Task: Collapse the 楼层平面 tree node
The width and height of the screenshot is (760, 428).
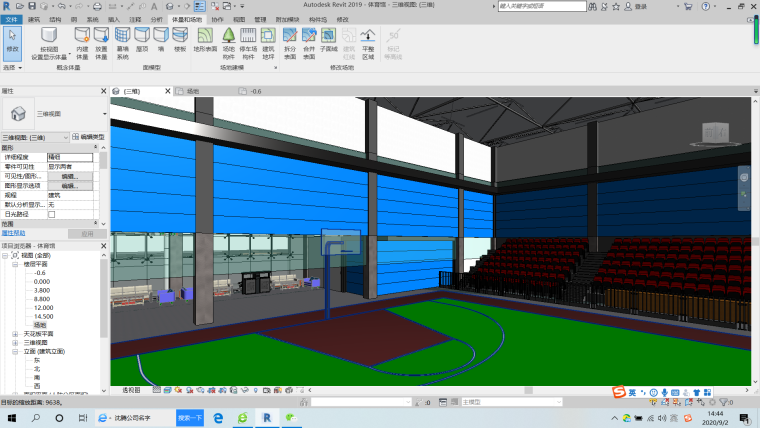Action: click(x=16, y=265)
